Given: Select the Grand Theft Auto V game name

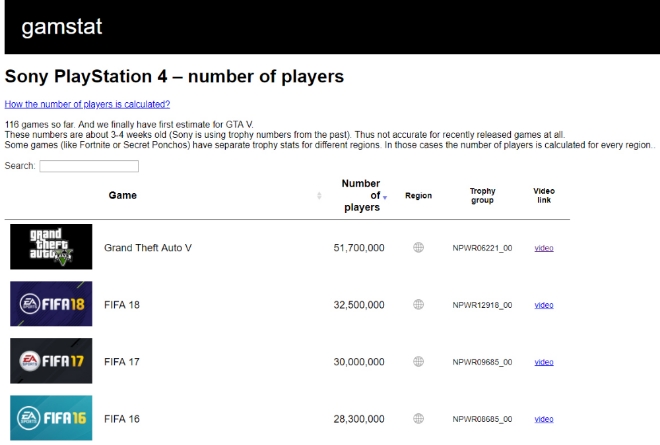Looking at the screenshot, I should coord(148,248).
